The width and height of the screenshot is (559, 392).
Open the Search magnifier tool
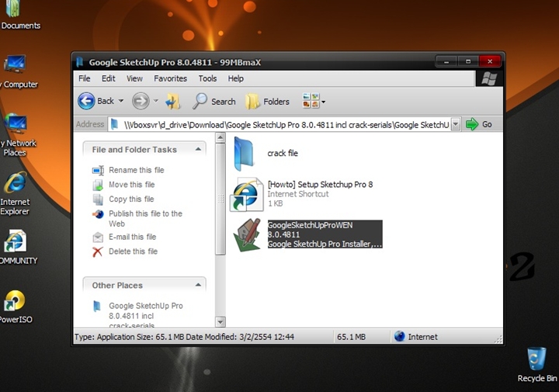(x=200, y=101)
